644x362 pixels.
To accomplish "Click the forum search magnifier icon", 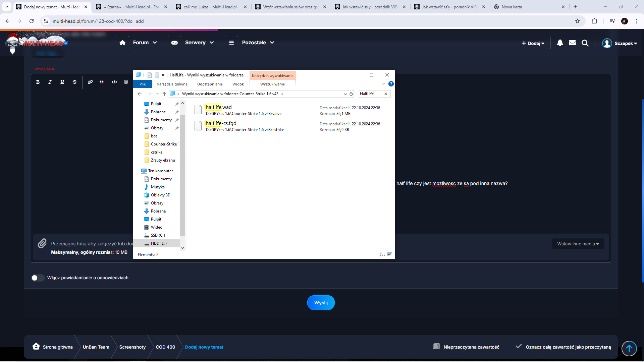I will pyautogui.click(x=585, y=43).
